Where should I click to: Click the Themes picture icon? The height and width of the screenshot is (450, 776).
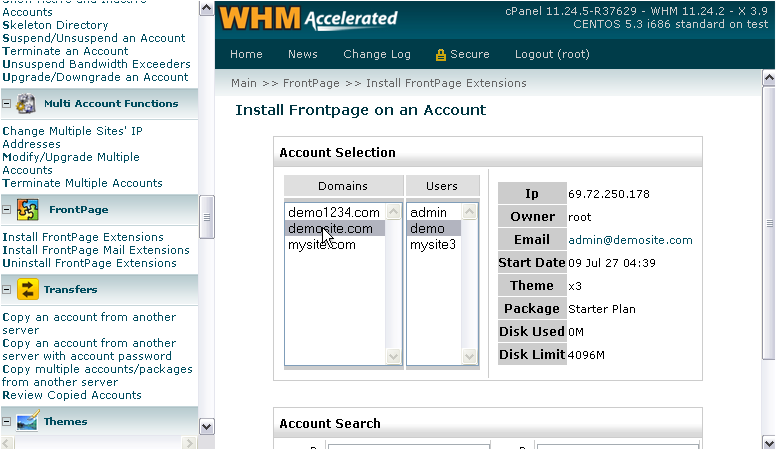click(27, 421)
